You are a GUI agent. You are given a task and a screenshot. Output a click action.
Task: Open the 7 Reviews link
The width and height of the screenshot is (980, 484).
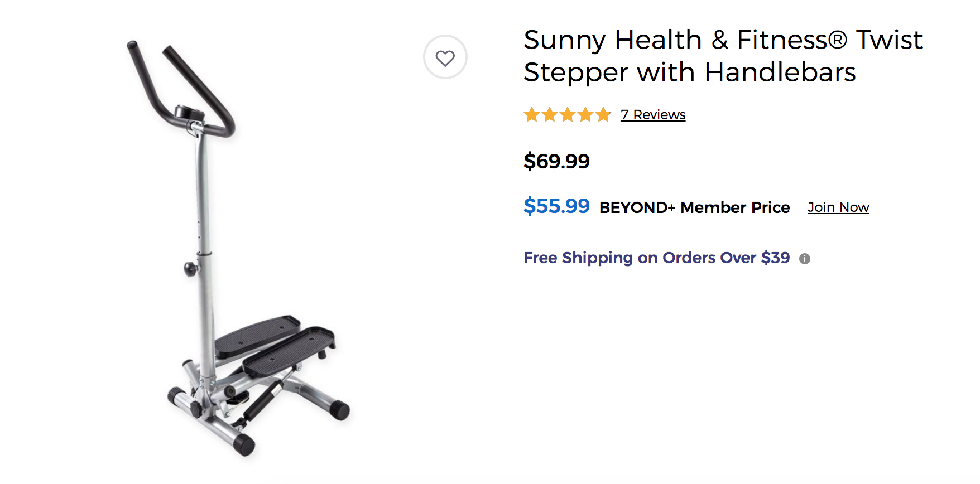click(653, 115)
